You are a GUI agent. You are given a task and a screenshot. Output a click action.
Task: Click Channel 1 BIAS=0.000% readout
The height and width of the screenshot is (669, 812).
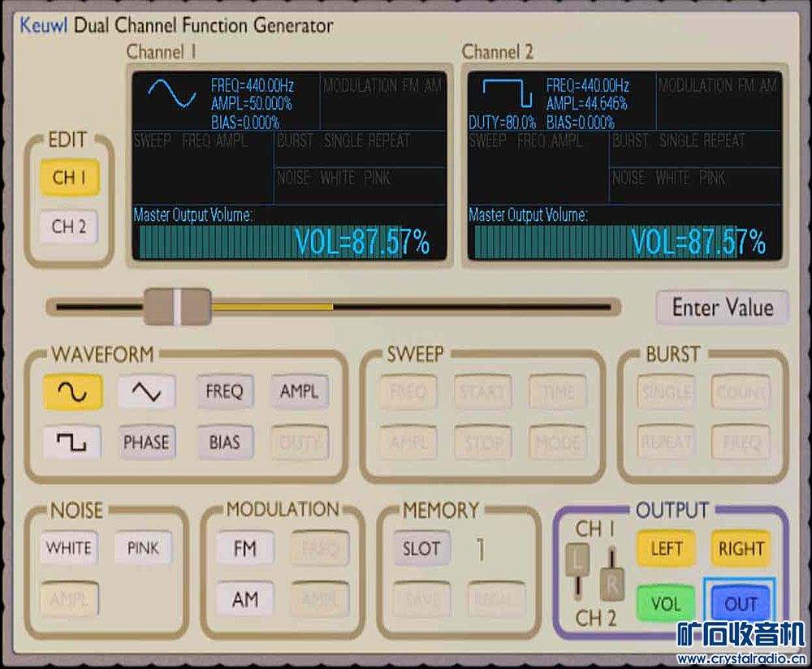click(245, 123)
